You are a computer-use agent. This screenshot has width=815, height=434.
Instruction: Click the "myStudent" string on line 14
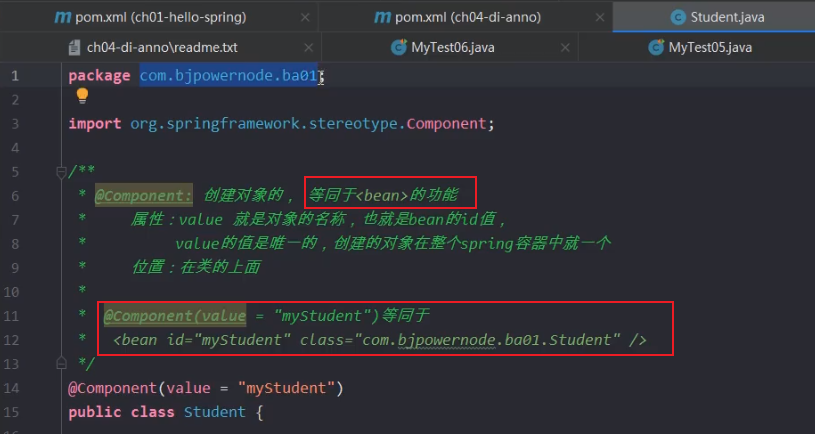pos(286,388)
